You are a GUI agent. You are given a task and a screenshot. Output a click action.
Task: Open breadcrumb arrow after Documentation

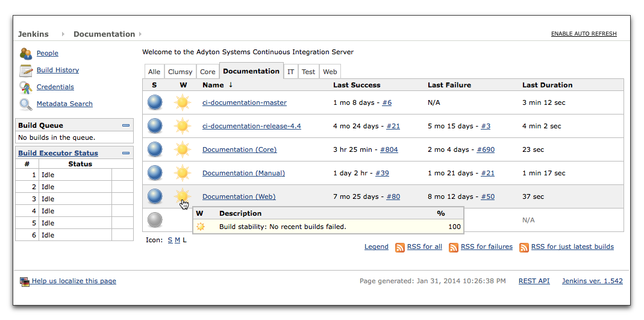140,34
